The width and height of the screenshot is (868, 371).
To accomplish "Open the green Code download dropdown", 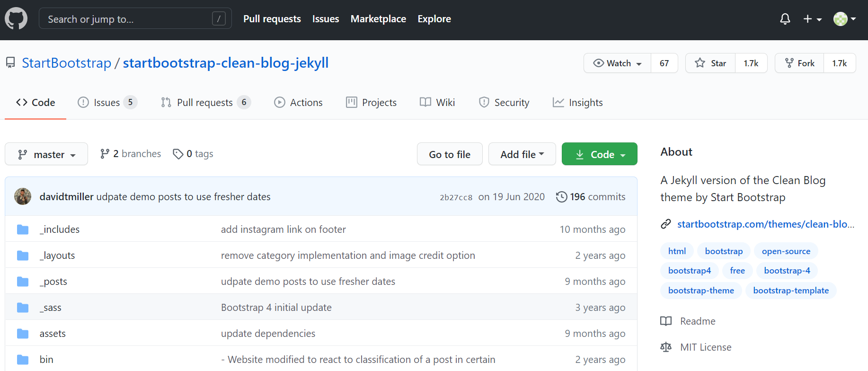I will pyautogui.click(x=599, y=154).
